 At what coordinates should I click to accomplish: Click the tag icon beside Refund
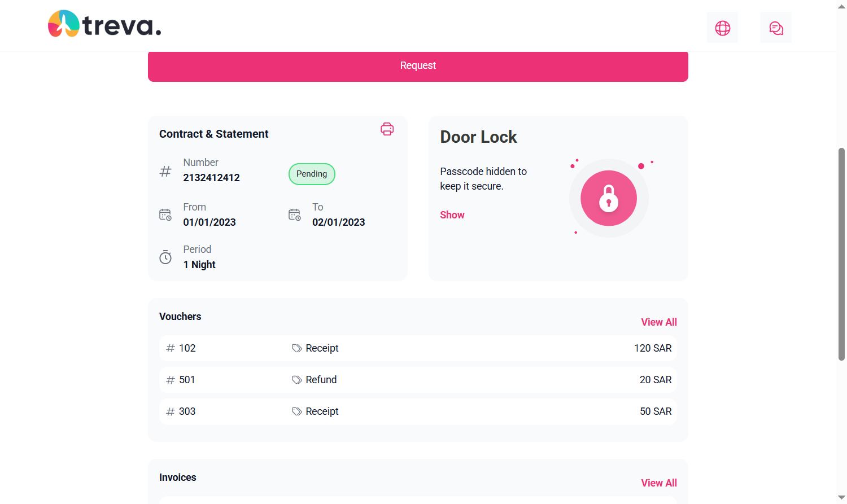pyautogui.click(x=296, y=380)
